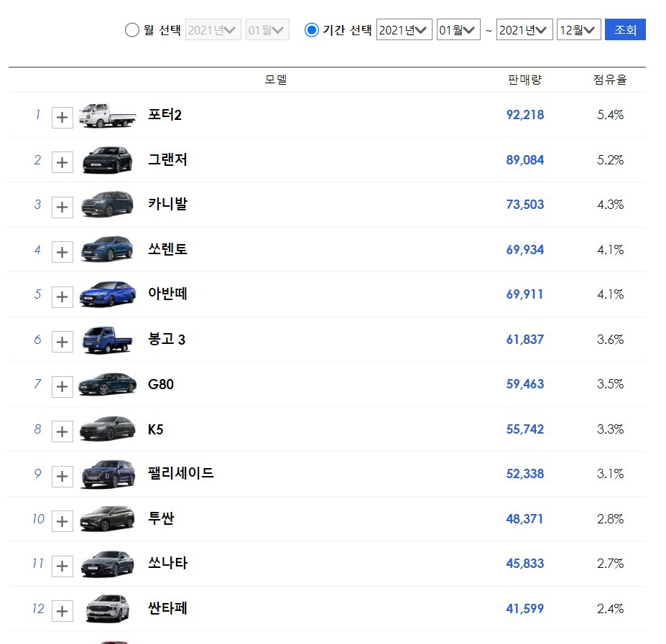
Task: Click the white 싼타페 SUV thumbnail
Action: pos(108,609)
